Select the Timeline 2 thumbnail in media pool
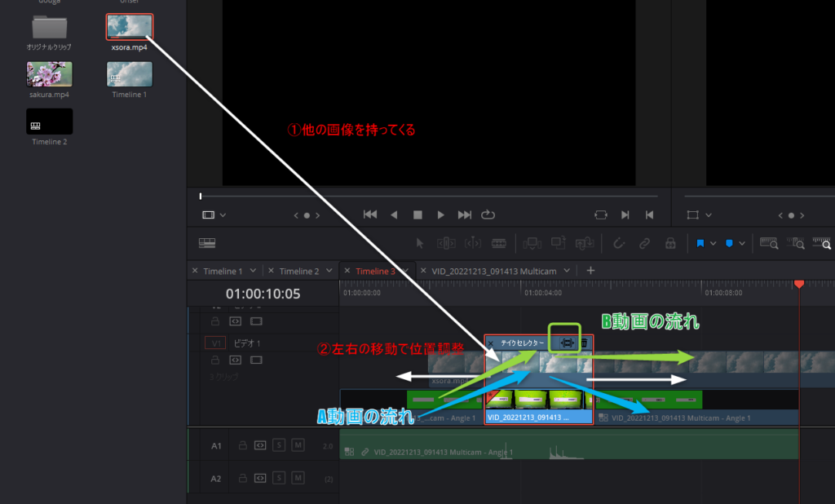Image resolution: width=835 pixels, height=504 pixels. [50, 122]
